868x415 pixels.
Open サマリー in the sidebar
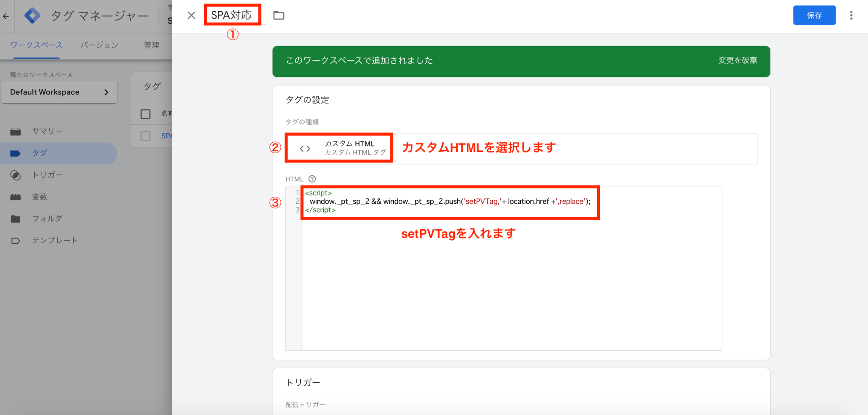47,131
